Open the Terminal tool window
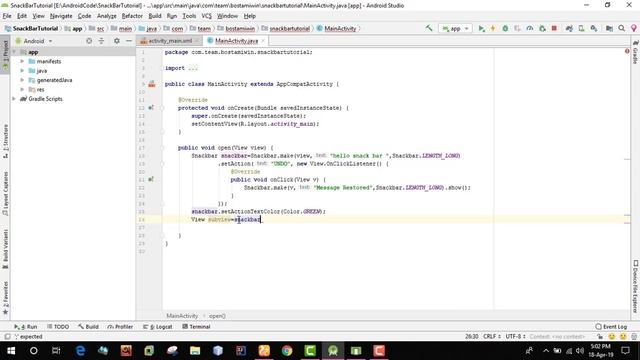This screenshot has height=360, width=640. 196,327
